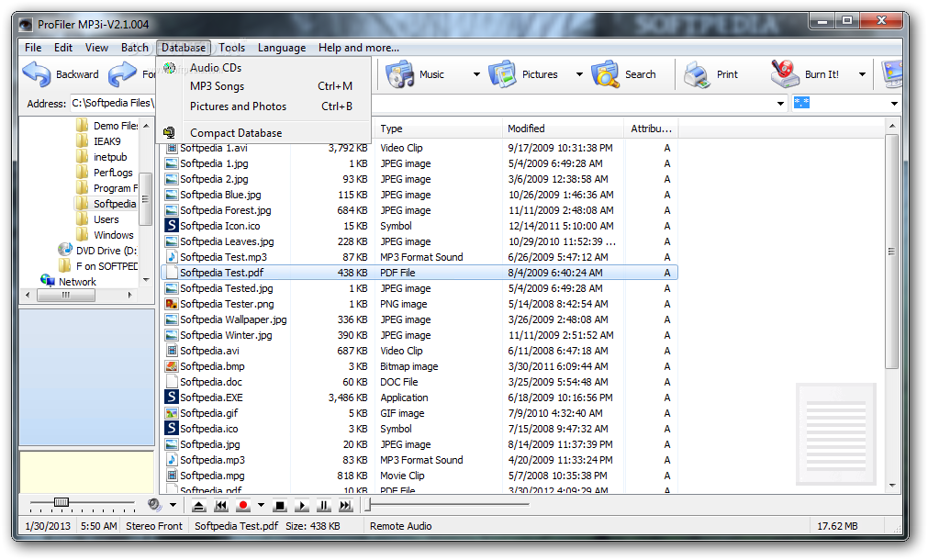Click the skip-to-next track button
The height and width of the screenshot is (560, 928).
[346, 506]
